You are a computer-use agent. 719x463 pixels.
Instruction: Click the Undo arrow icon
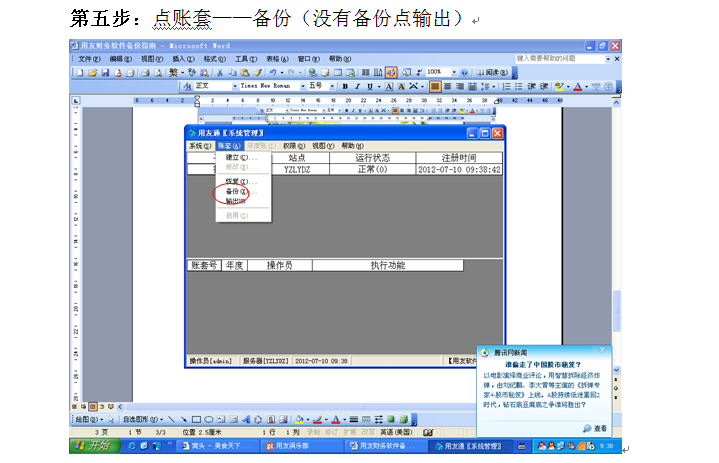tap(273, 72)
